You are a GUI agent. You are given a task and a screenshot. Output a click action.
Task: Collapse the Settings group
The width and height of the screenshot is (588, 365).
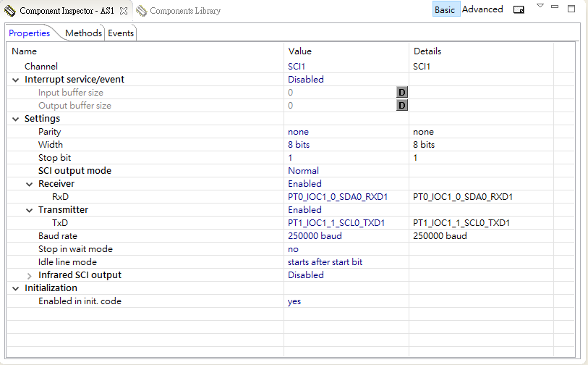[x=16, y=119]
